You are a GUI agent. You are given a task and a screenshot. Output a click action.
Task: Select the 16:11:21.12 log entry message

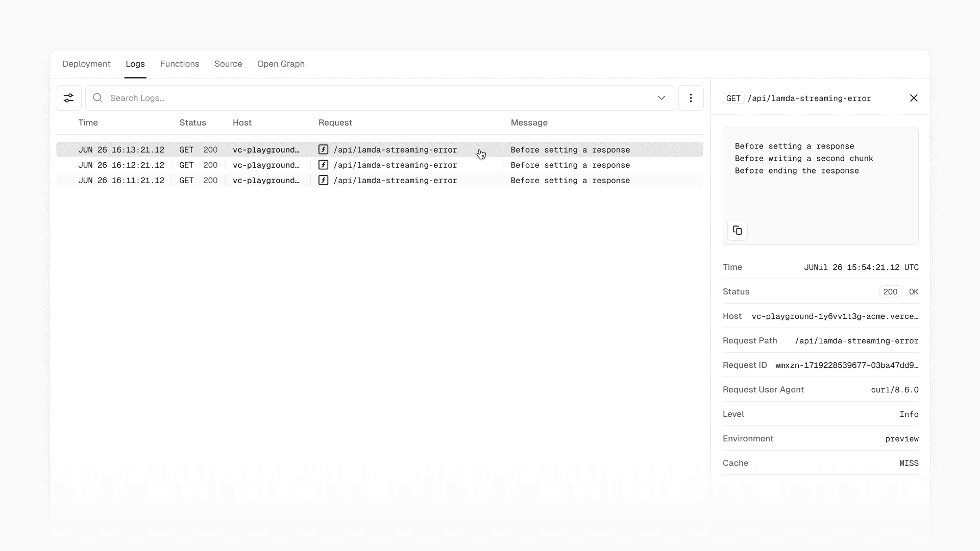click(570, 180)
